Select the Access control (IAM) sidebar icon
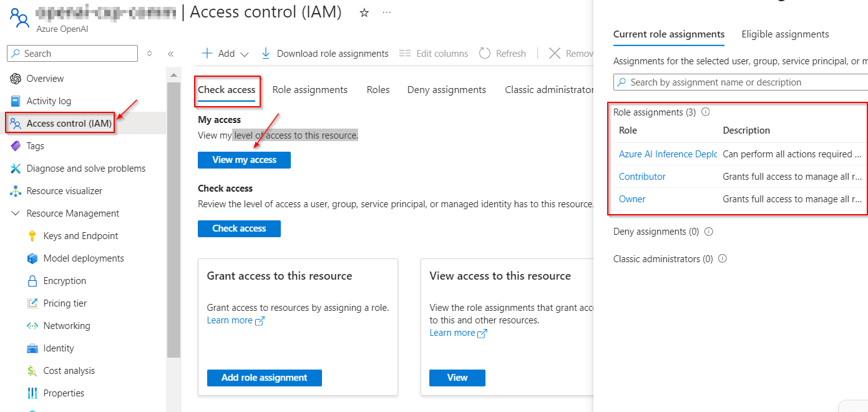 point(16,124)
